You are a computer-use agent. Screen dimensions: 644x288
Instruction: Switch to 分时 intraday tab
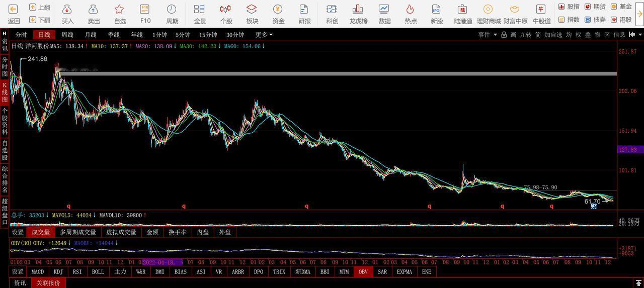coord(21,35)
